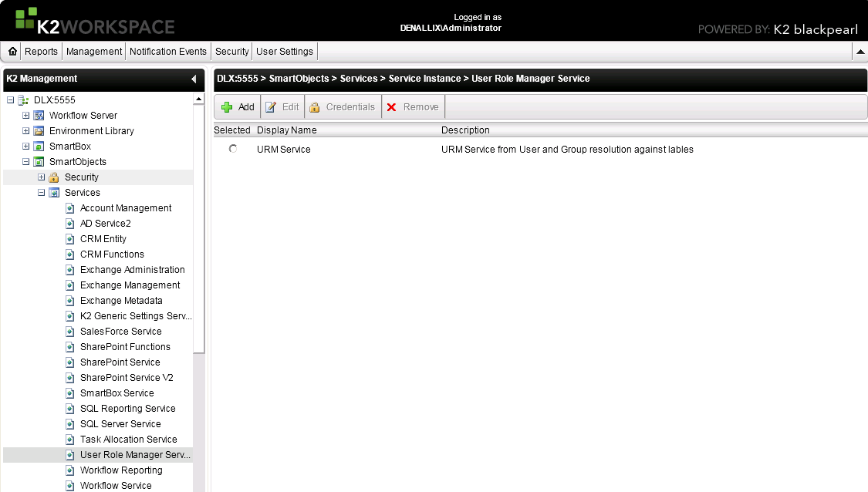The height and width of the screenshot is (492, 868).
Task: Click the Services folder icon
Action: coord(54,193)
